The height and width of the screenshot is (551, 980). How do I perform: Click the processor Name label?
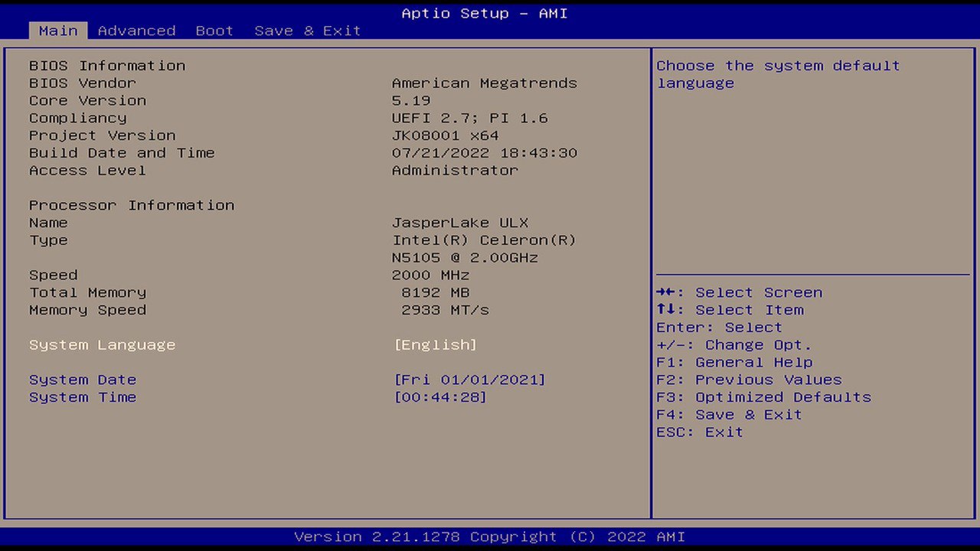tap(48, 223)
